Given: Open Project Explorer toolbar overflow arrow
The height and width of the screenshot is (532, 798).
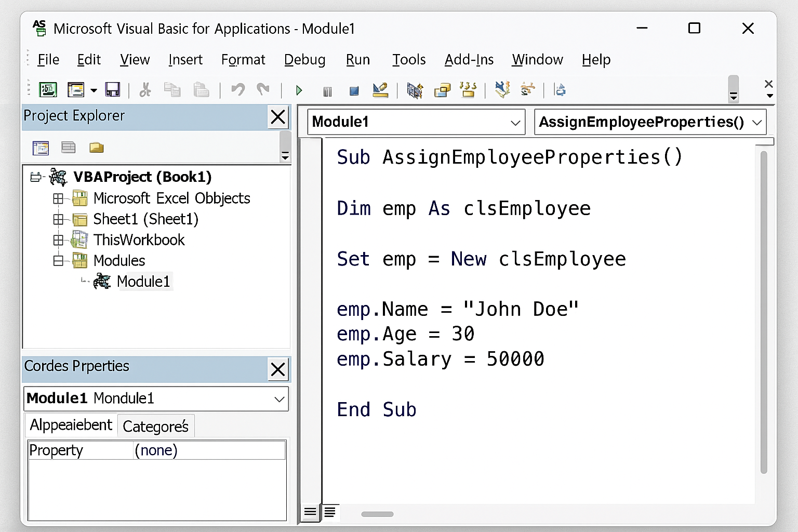Looking at the screenshot, I should (285, 156).
